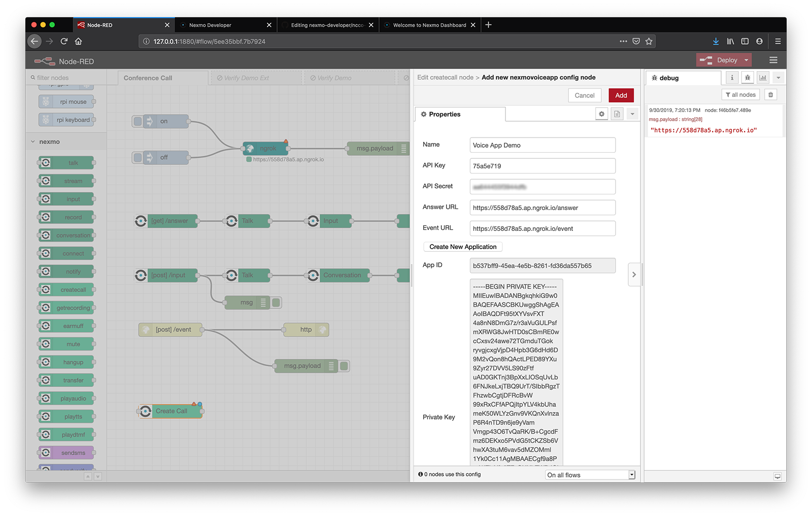Screen dimensions: 812x516
Task: Trigger the 'on' inject node button
Action: (138, 121)
